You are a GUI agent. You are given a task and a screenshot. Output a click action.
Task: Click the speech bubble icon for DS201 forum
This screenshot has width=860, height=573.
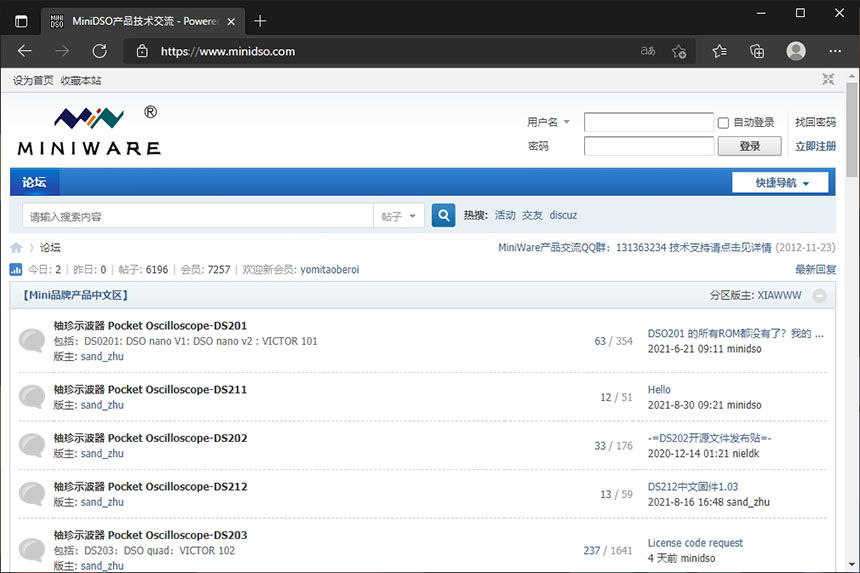coord(32,341)
